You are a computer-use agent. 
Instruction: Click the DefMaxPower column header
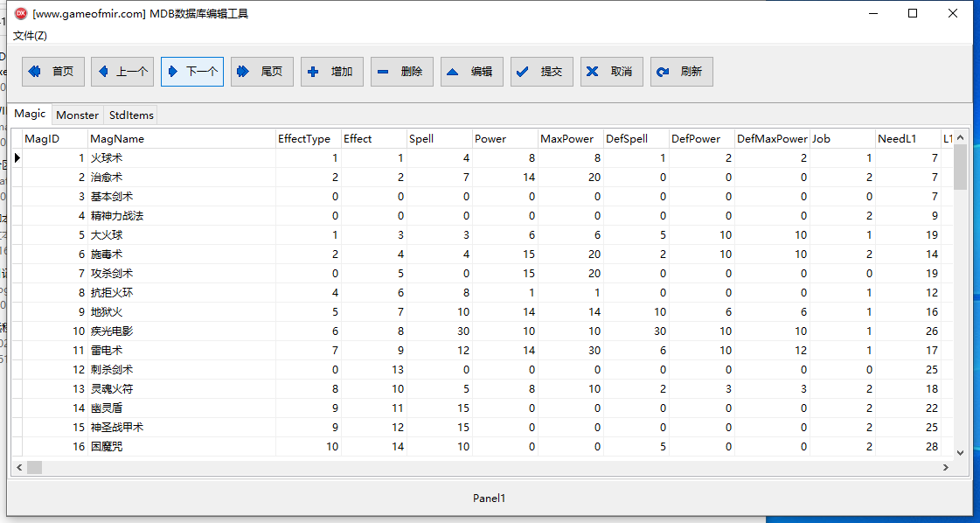coord(773,139)
